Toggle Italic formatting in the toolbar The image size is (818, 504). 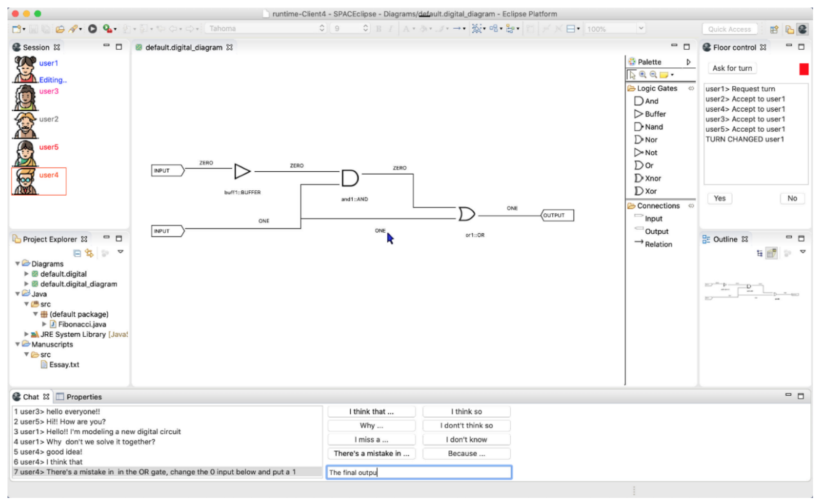391,29
